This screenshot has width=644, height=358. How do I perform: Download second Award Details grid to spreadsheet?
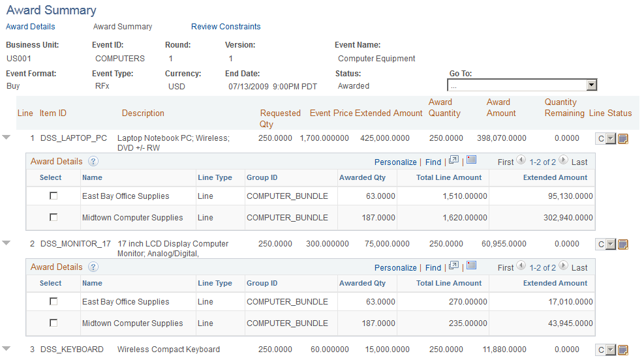(x=472, y=265)
